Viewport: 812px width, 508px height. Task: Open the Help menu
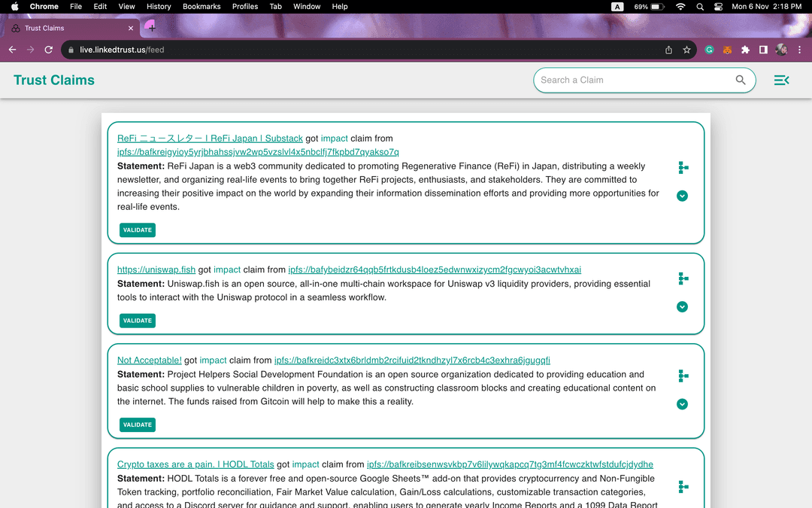point(340,7)
